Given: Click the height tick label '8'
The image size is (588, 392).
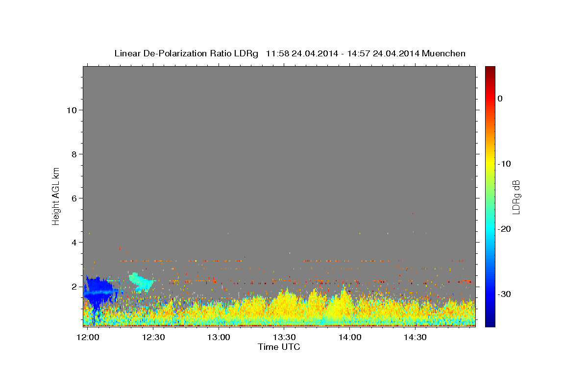Looking at the screenshot, I should [74, 154].
